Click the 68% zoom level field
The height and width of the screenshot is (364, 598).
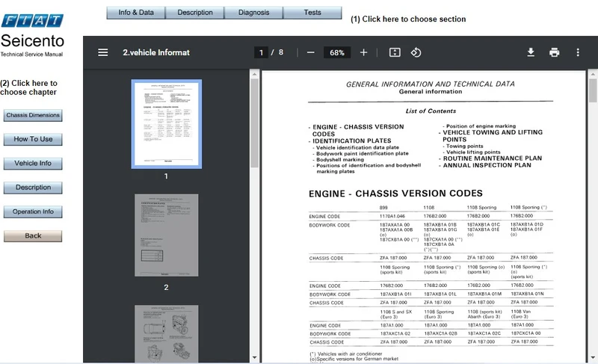pos(337,52)
